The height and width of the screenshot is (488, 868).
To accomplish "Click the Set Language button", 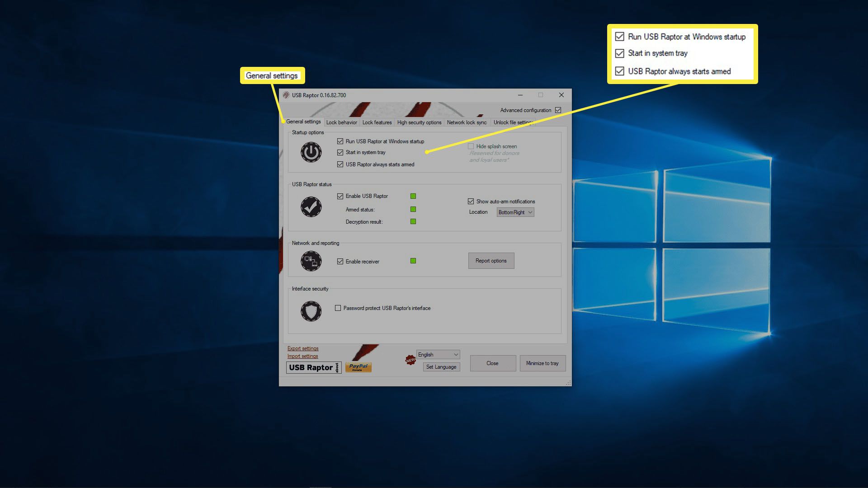I will (x=441, y=367).
